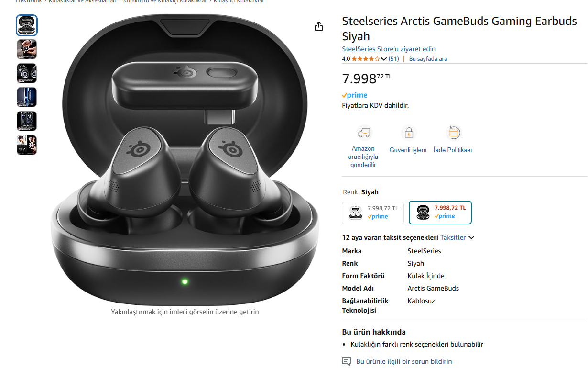
Task: Select the white color variant swatch
Action: click(x=373, y=213)
